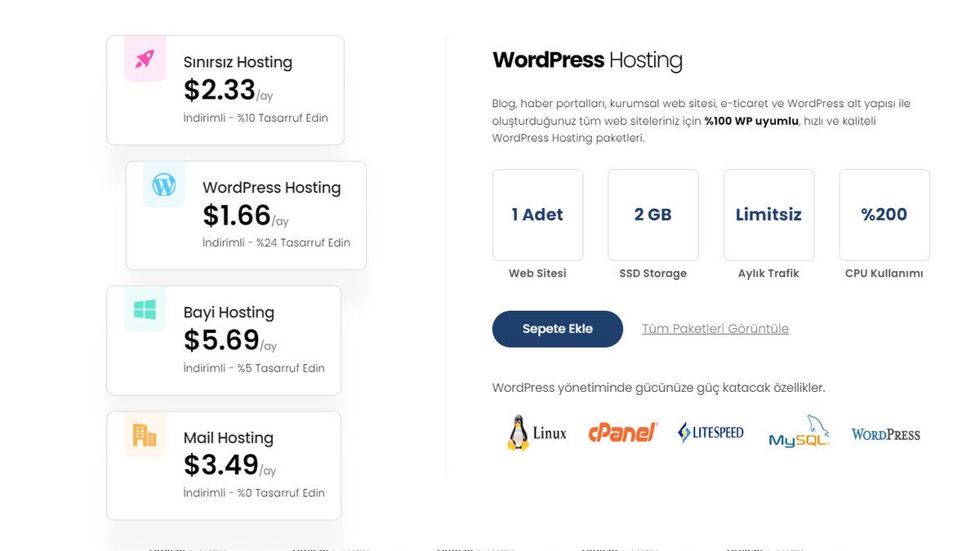The image size is (980, 551).
Task: Open the Tüm Paketleri Görüntüle link
Action: (x=715, y=329)
